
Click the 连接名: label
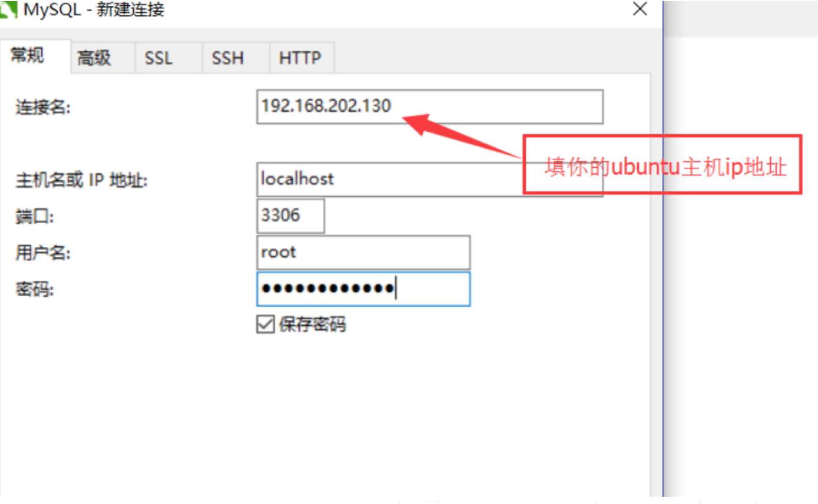pyautogui.click(x=43, y=107)
